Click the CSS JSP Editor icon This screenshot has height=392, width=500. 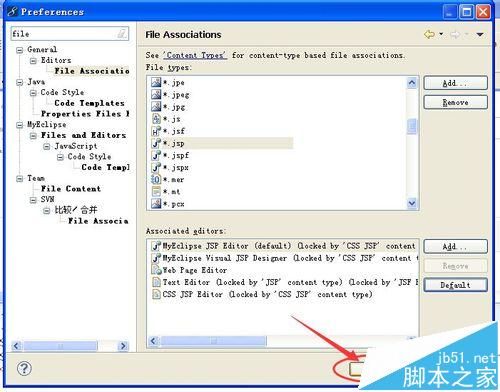[x=156, y=294]
